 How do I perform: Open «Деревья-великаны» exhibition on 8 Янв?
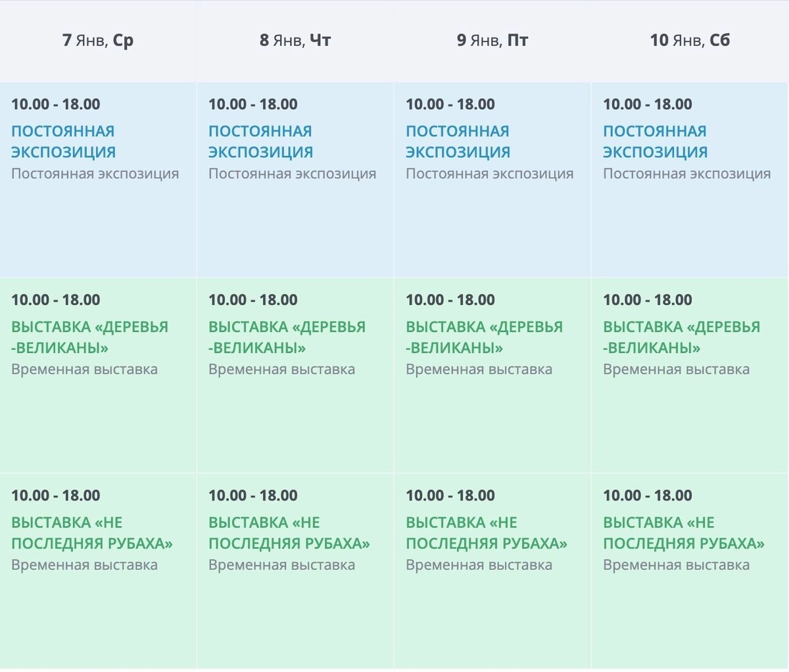pos(287,337)
